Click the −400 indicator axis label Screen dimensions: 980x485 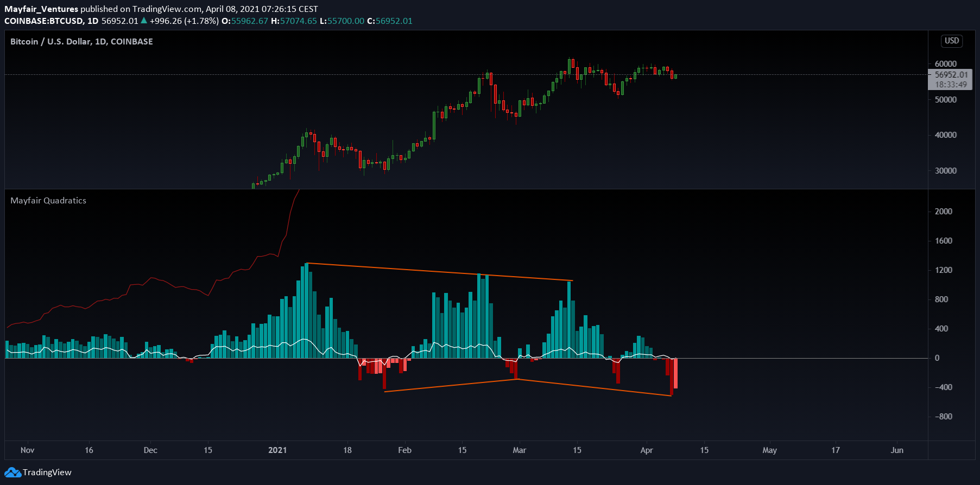pos(943,387)
